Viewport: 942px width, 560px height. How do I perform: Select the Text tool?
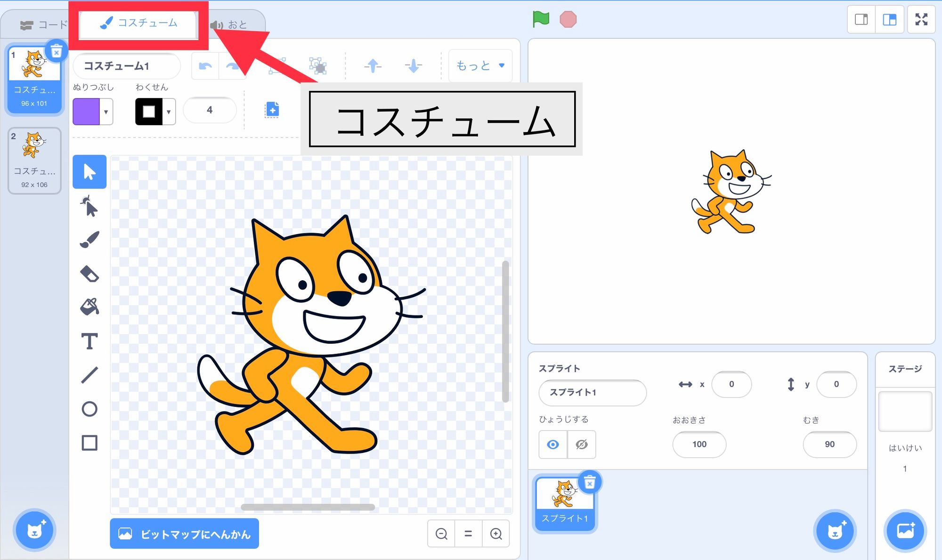coord(89,341)
